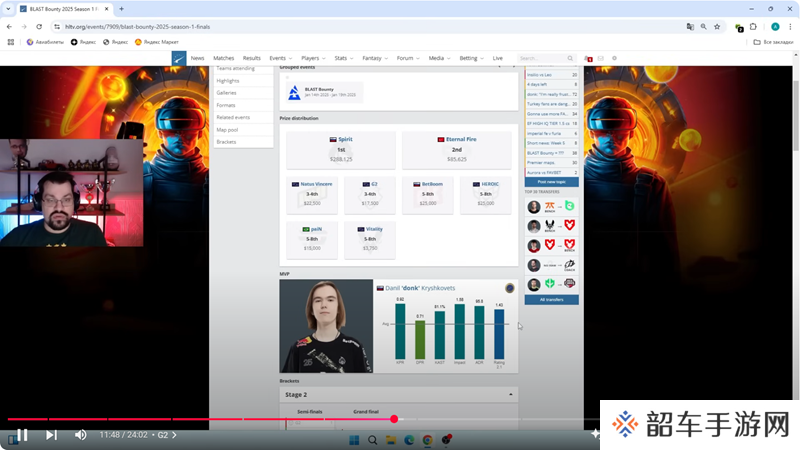
Task: Go to the Matches page
Action: 223,58
